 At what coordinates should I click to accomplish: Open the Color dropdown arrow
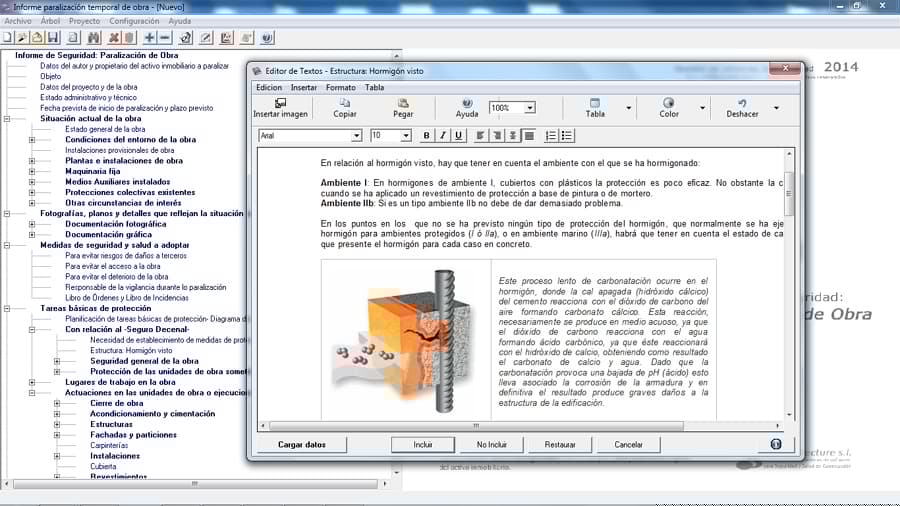pyautogui.click(x=702, y=108)
